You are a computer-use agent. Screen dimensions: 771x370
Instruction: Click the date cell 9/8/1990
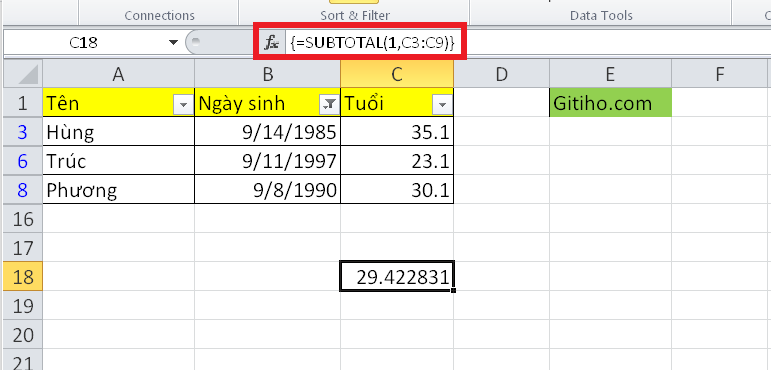[x=267, y=190]
